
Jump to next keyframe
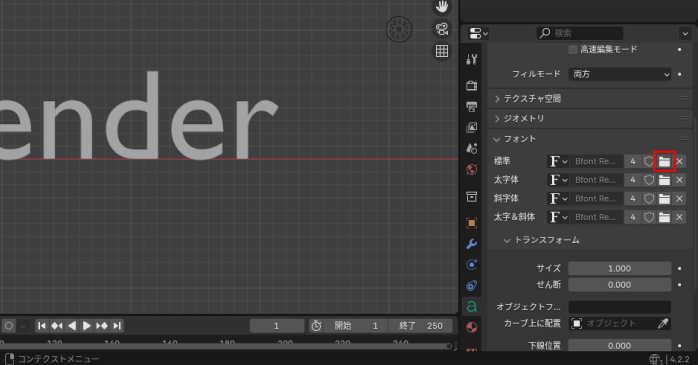click(x=102, y=326)
